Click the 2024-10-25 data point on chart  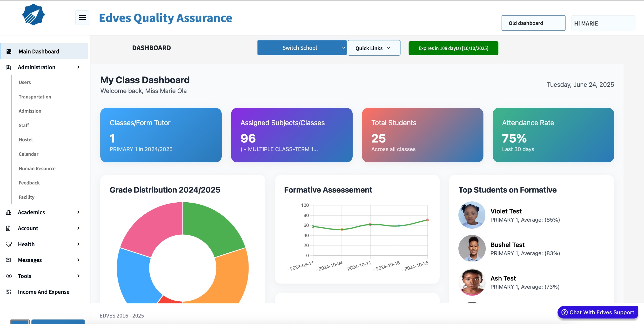(427, 220)
